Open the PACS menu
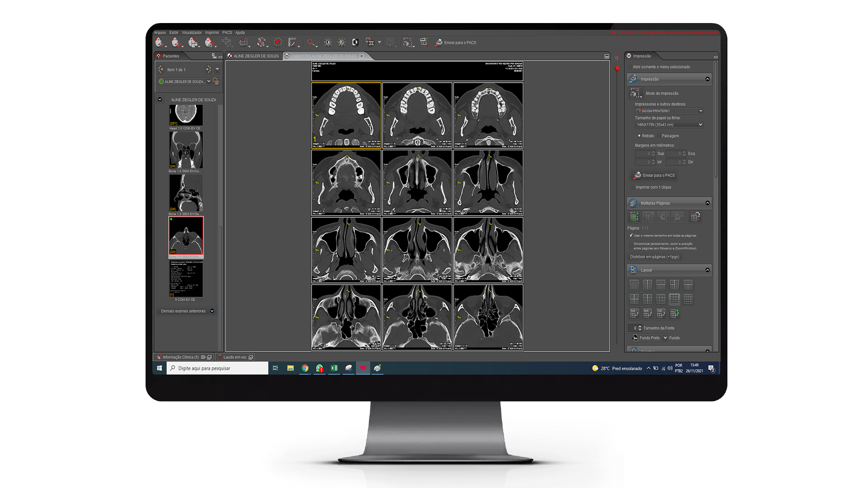Viewport: 868px width, 488px height. (227, 33)
